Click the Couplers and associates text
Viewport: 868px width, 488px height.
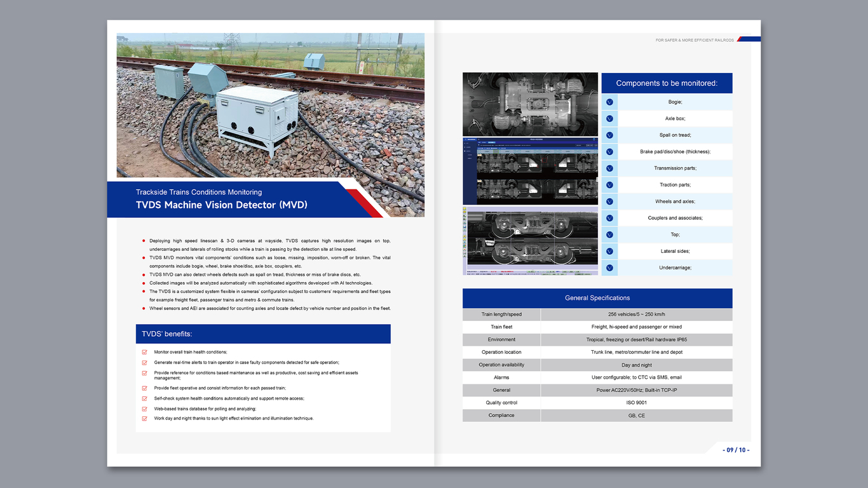click(675, 218)
